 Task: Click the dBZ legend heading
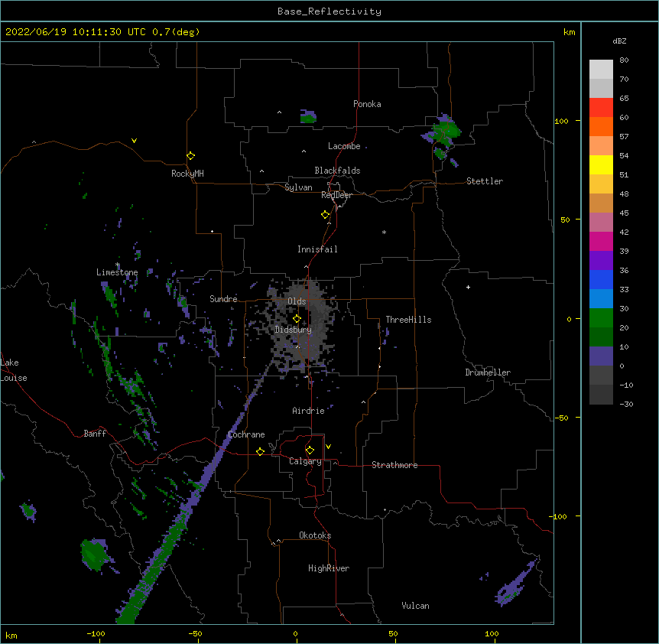click(x=619, y=41)
